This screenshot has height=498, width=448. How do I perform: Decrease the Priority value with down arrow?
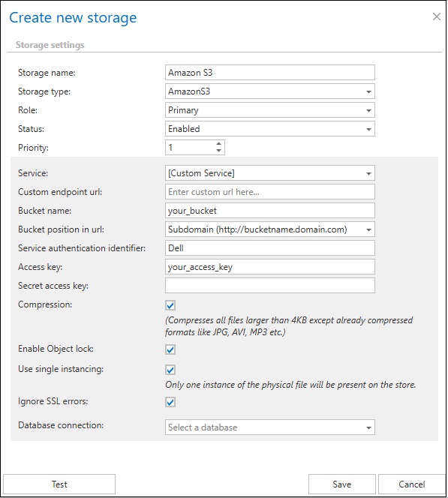tap(218, 151)
